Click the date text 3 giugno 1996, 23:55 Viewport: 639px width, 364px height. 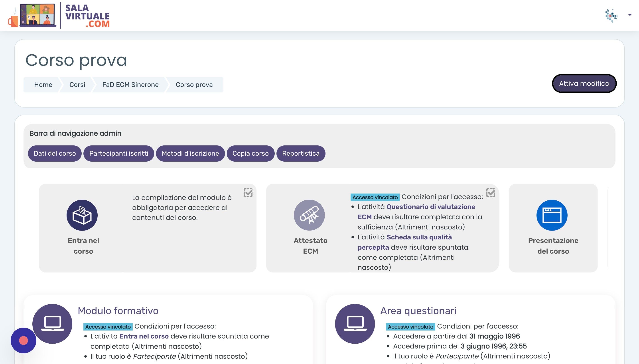pos(494,346)
